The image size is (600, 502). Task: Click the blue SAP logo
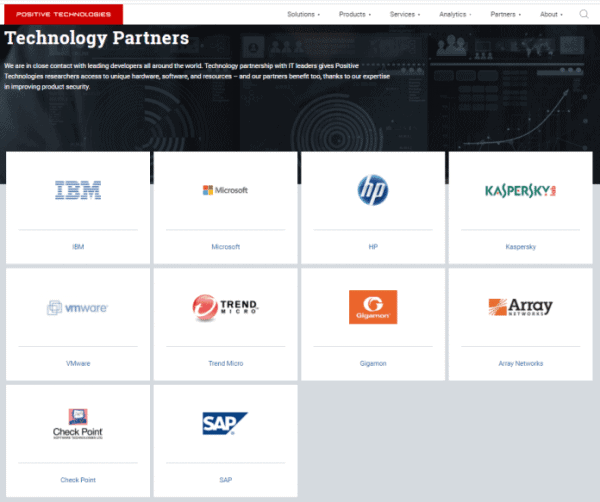point(225,424)
